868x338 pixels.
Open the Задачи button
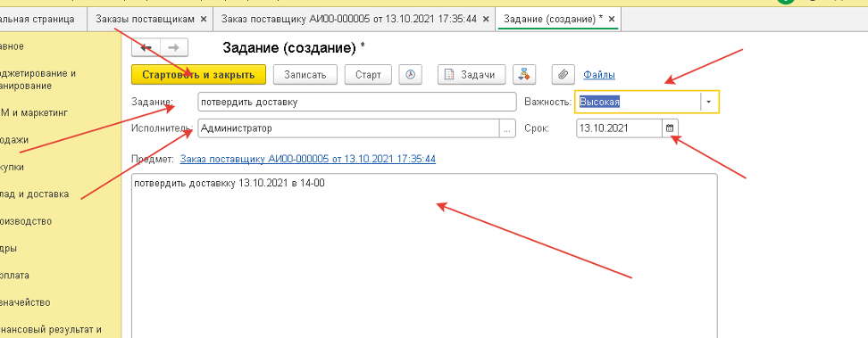click(x=472, y=75)
